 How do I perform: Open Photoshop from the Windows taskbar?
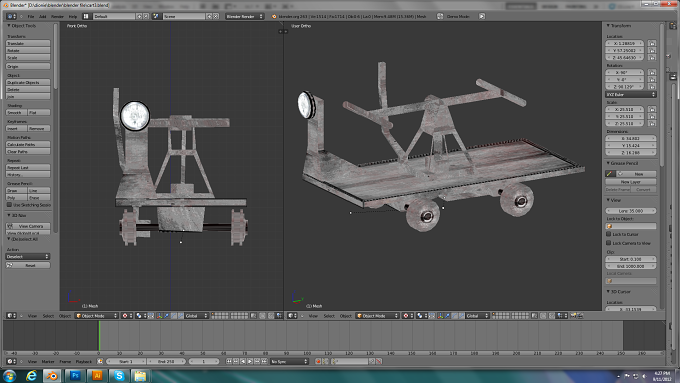tap(75, 375)
